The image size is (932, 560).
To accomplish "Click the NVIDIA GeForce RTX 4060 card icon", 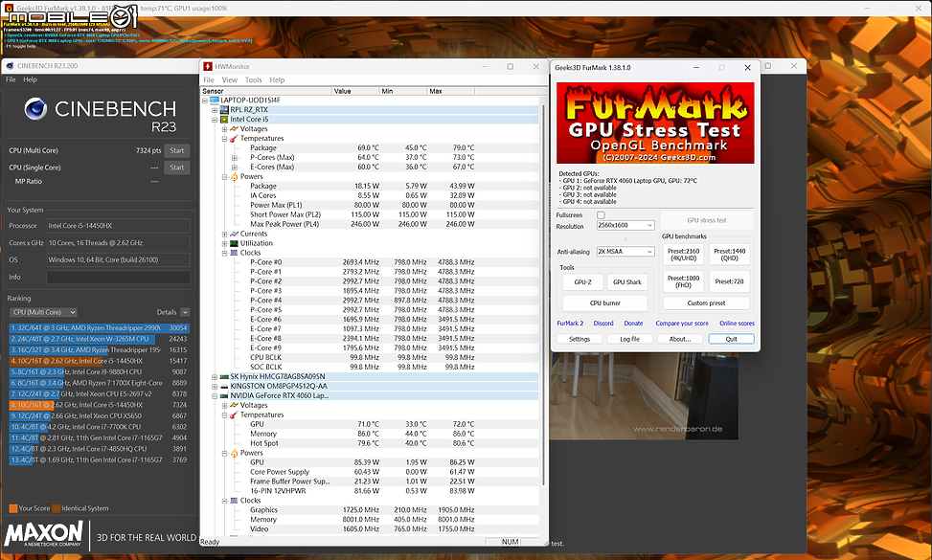I will click(x=224, y=395).
